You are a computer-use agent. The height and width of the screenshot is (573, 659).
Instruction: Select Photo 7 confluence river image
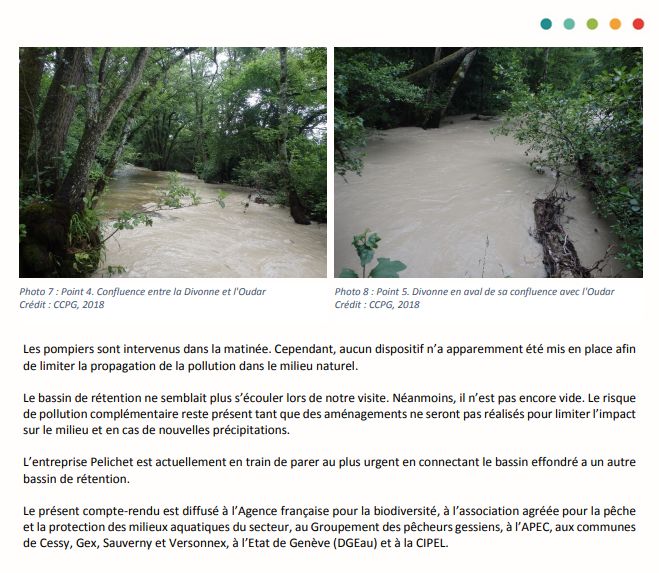click(x=173, y=162)
